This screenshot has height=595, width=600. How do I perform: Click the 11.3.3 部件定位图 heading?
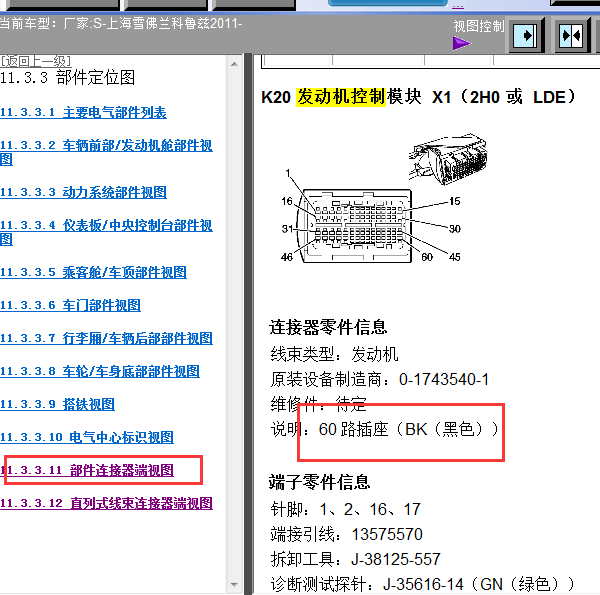coord(67,78)
